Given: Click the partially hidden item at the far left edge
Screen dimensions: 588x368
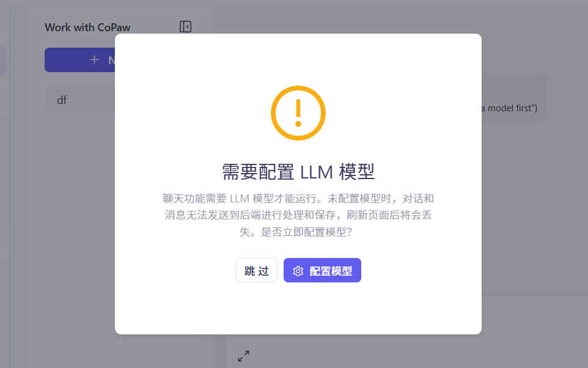Looking at the screenshot, I should pyautogui.click(x=3, y=61).
